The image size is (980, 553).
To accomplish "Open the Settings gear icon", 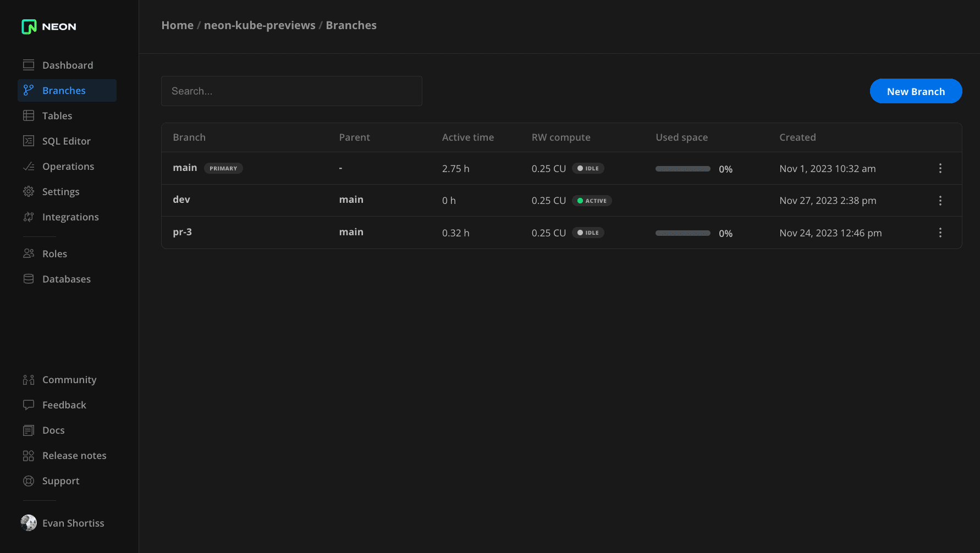I will click(x=29, y=191).
